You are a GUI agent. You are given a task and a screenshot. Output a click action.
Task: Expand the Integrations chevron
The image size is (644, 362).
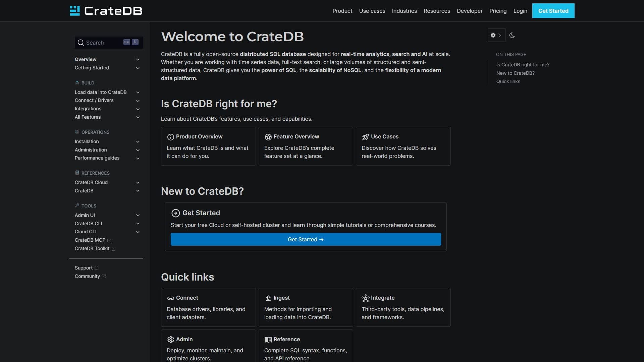(x=138, y=109)
